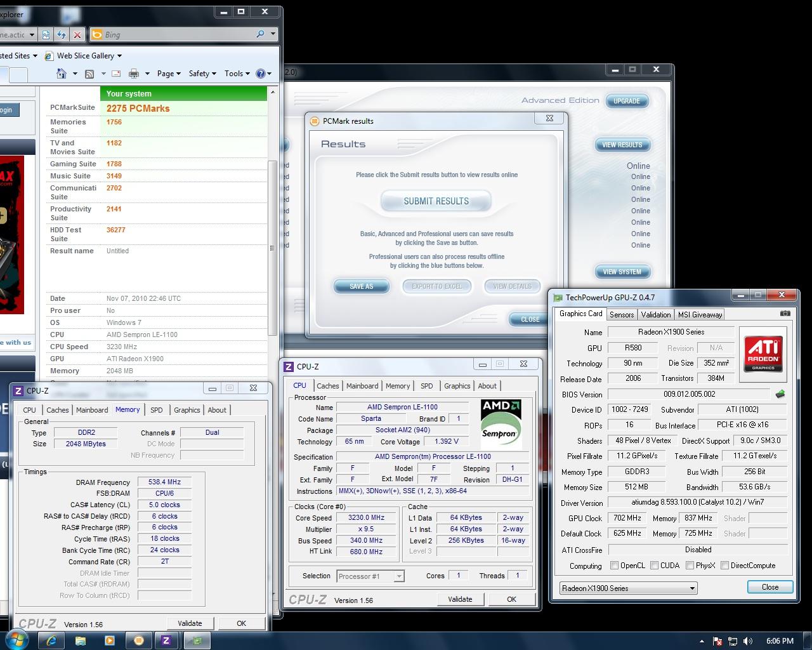The height and width of the screenshot is (650, 812).
Task: Show hidden tray icons arrow
Action: tap(702, 641)
